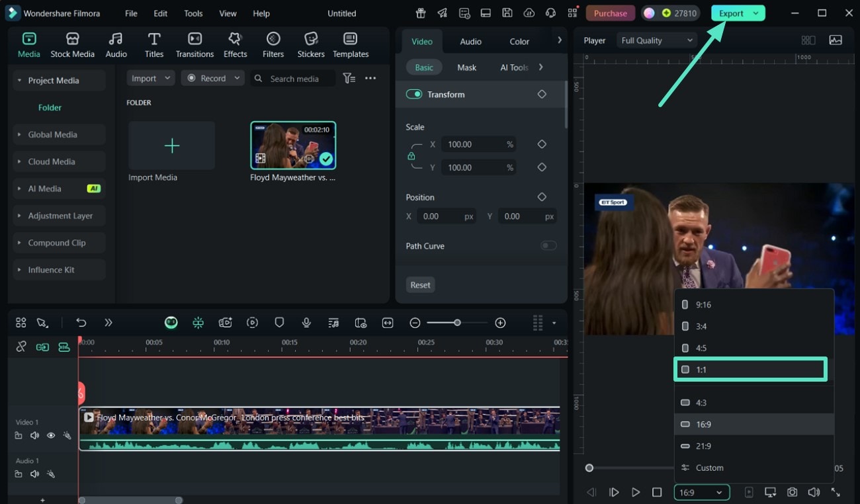This screenshot has height=504, width=860.
Task: Expand the Compound Clip item
Action: tap(19, 243)
